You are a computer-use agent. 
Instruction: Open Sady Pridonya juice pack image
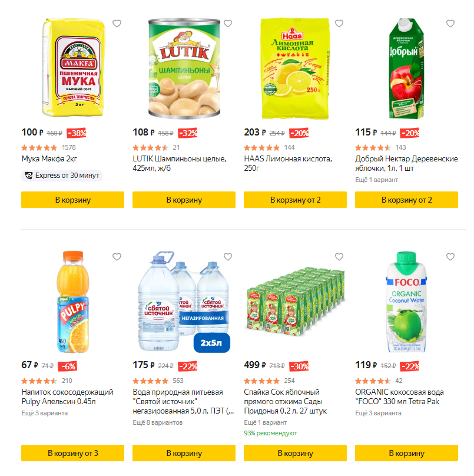pyautogui.click(x=294, y=302)
